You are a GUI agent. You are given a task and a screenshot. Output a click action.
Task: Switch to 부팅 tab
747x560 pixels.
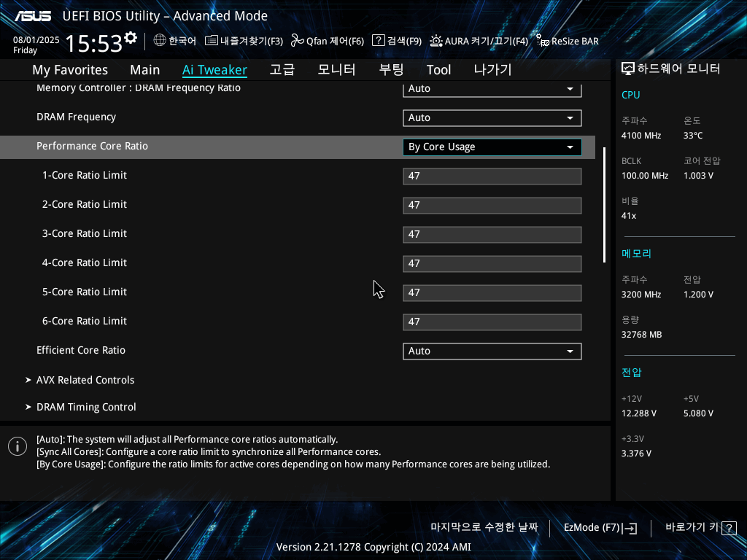click(391, 70)
